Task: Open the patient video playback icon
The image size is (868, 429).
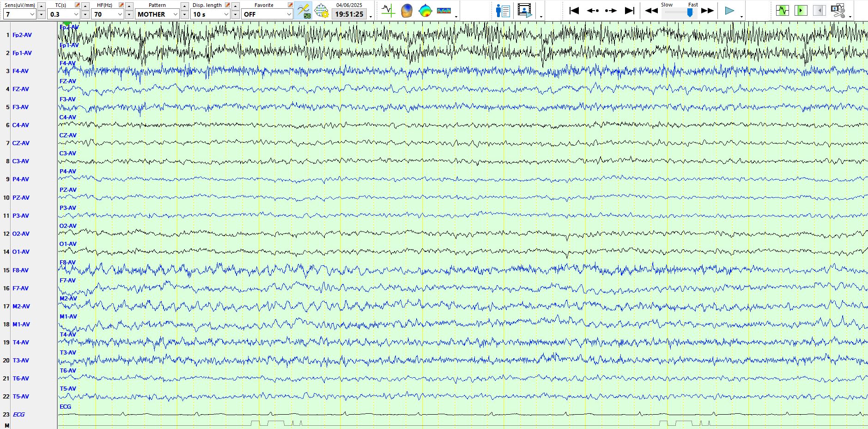Action: coord(524,10)
